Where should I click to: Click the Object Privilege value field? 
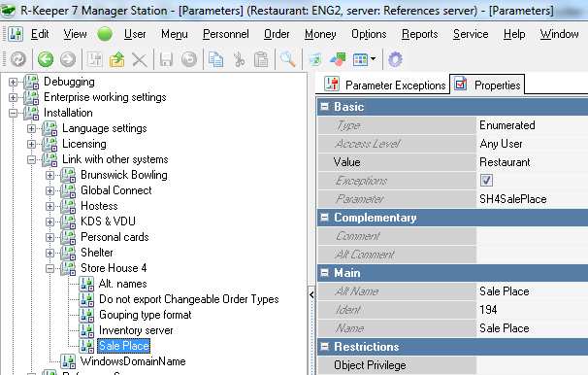click(532, 365)
